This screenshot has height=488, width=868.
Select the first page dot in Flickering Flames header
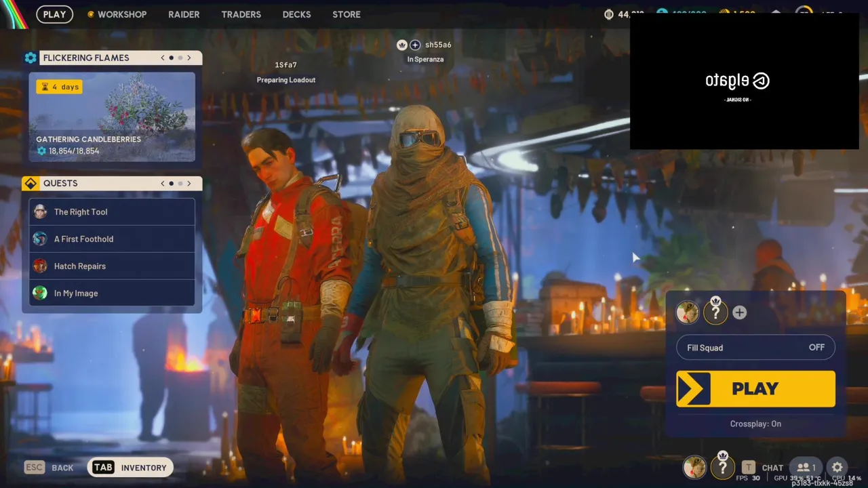tap(172, 58)
